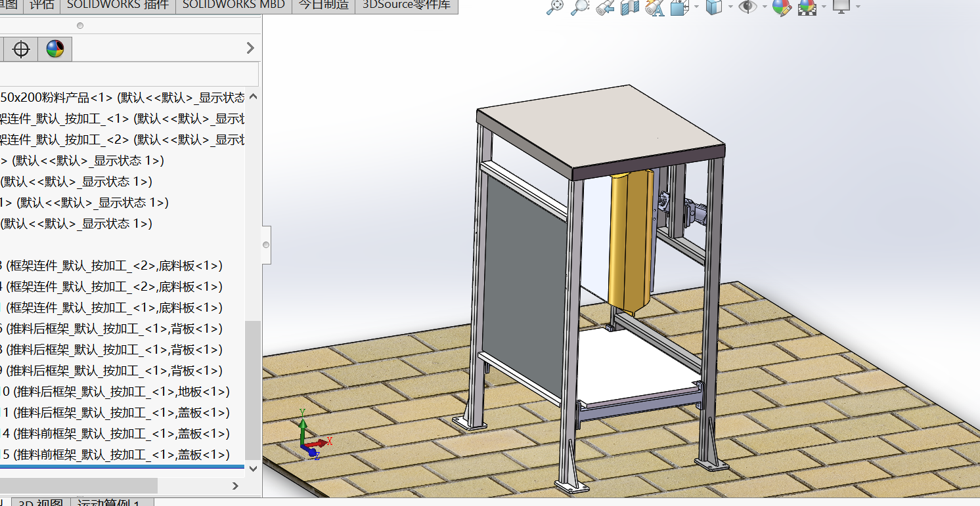Open the 3D 视图 bottom tab

(42, 502)
